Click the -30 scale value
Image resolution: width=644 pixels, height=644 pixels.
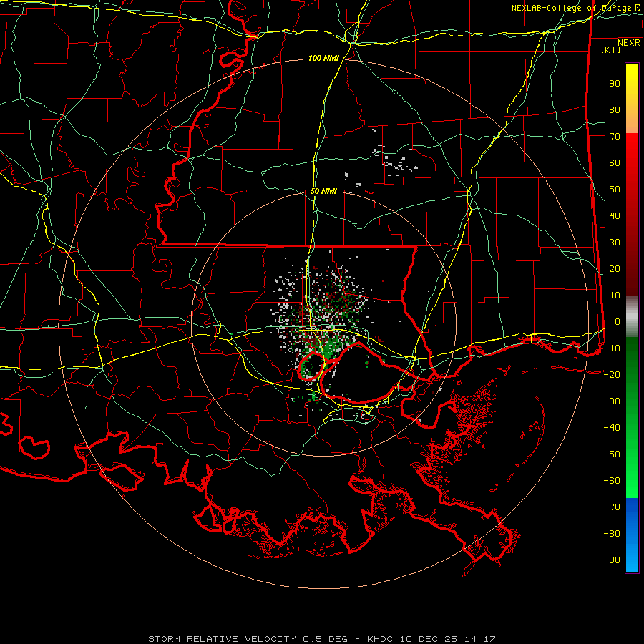612,401
